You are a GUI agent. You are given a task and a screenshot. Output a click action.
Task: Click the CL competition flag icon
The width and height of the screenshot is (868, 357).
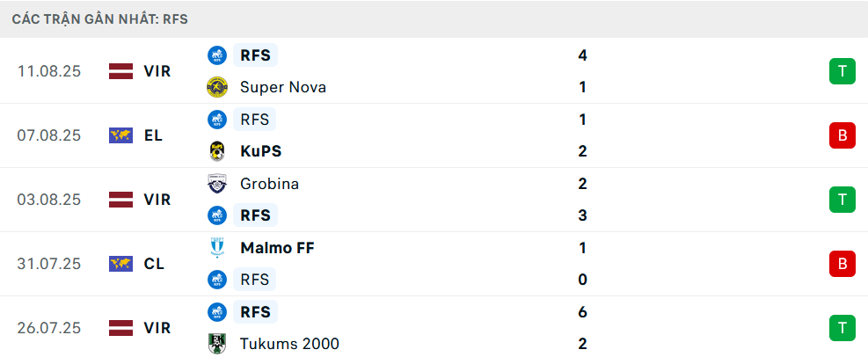(x=120, y=264)
